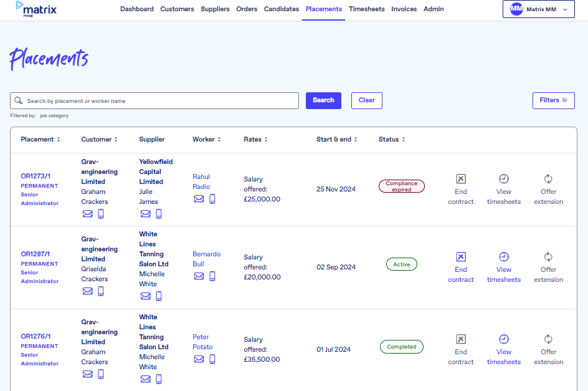Email worker Peter Potato

[199, 359]
